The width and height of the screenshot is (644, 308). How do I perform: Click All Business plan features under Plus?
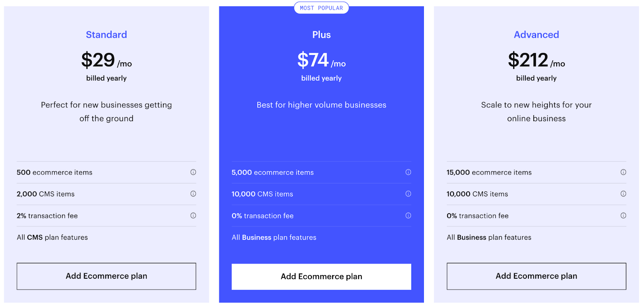pos(274,237)
